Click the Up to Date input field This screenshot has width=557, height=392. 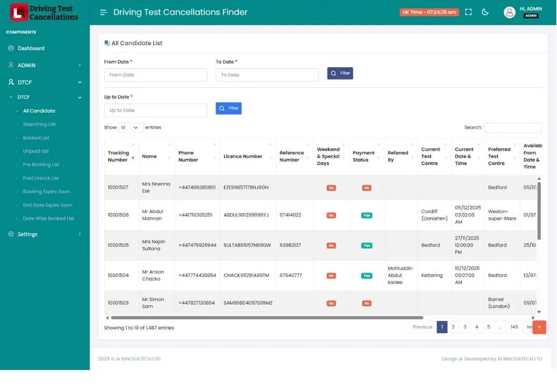pos(156,110)
